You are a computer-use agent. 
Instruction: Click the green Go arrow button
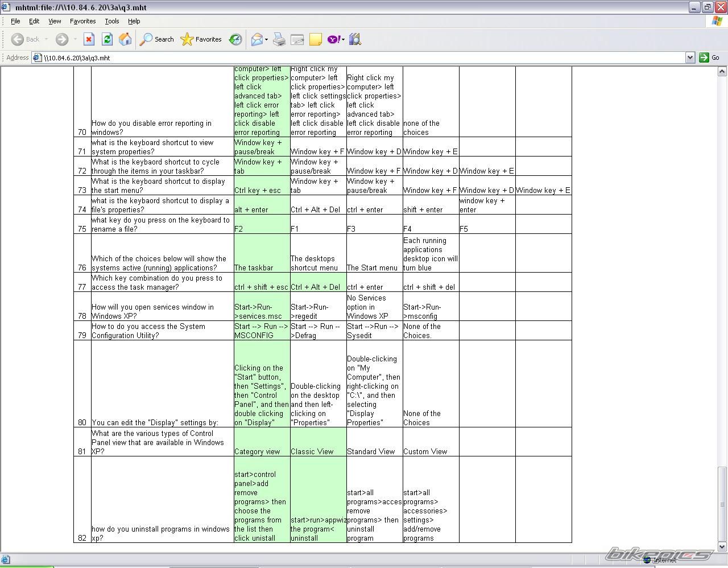(x=704, y=57)
